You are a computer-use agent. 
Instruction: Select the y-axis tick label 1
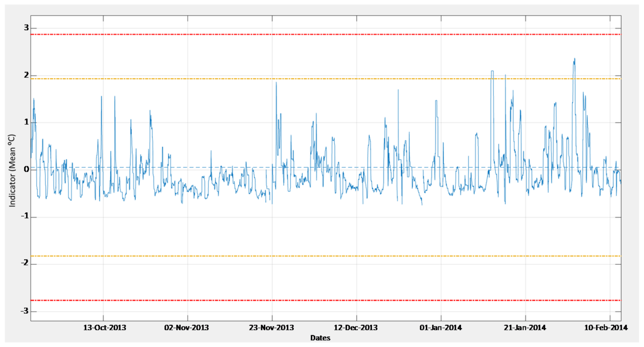click(26, 122)
